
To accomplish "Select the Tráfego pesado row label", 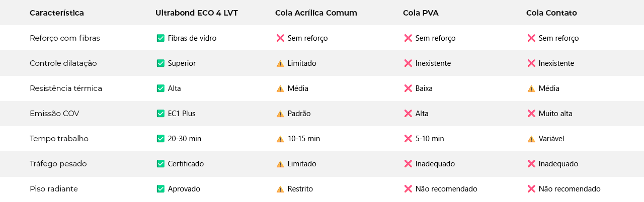I will point(58,164).
